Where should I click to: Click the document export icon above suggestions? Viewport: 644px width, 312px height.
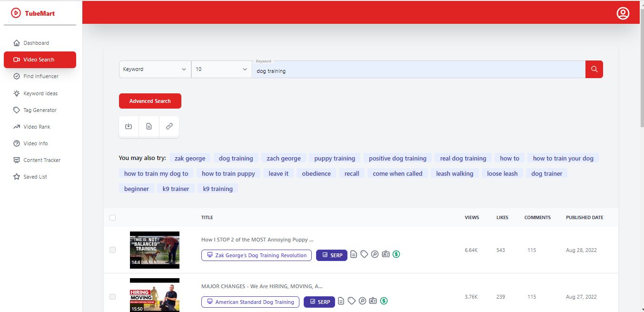point(149,127)
